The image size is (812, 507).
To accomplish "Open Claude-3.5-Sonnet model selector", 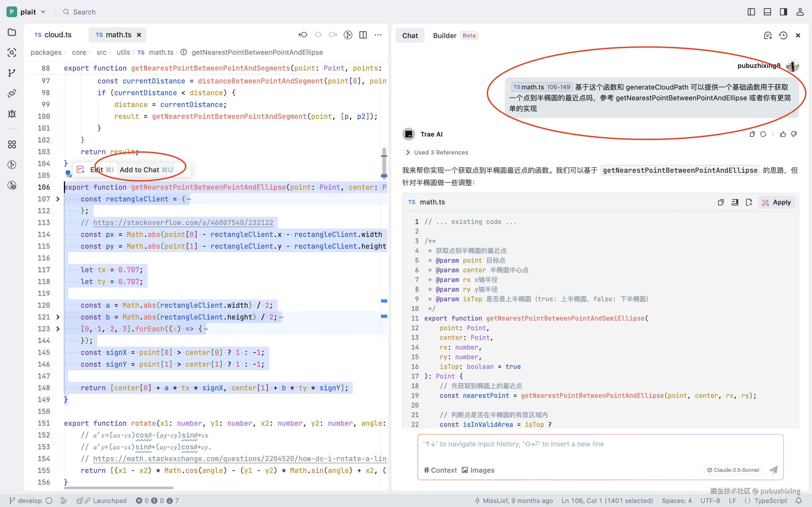I will (733, 470).
